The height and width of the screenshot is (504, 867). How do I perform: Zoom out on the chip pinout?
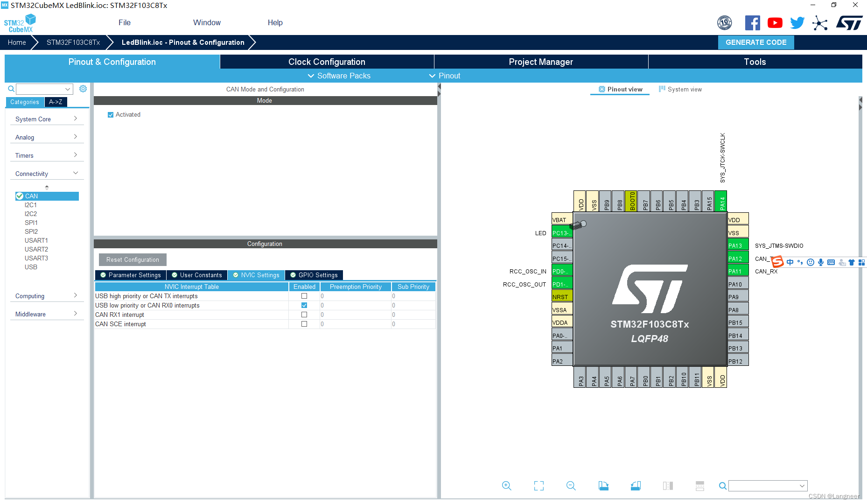click(571, 486)
